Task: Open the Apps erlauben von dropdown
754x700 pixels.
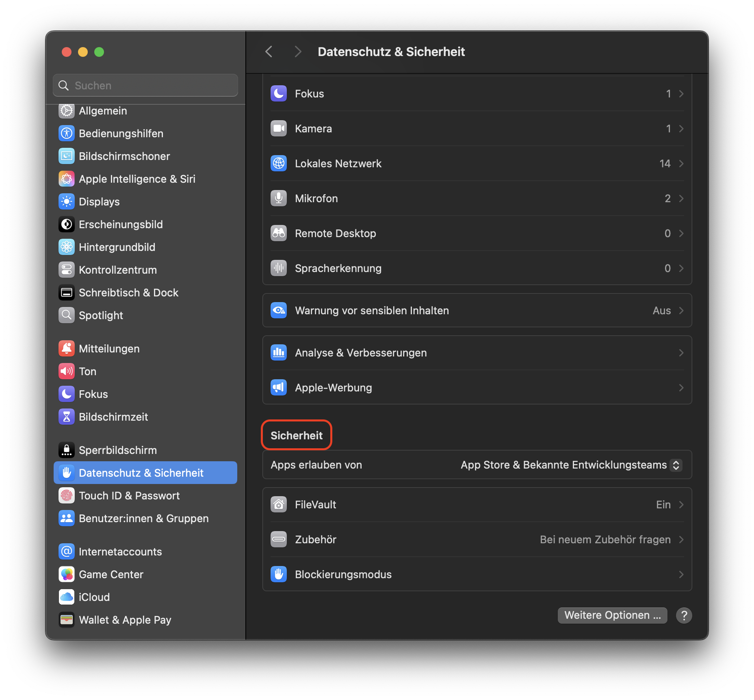Action: point(569,465)
